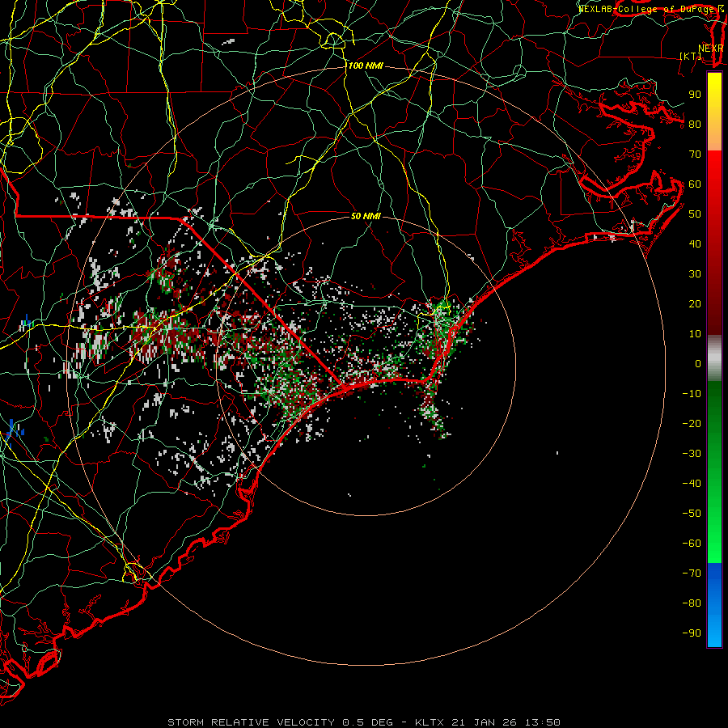Screen dimensions: 728x728
Task: Click the -90 knots scale label
Action: click(692, 633)
